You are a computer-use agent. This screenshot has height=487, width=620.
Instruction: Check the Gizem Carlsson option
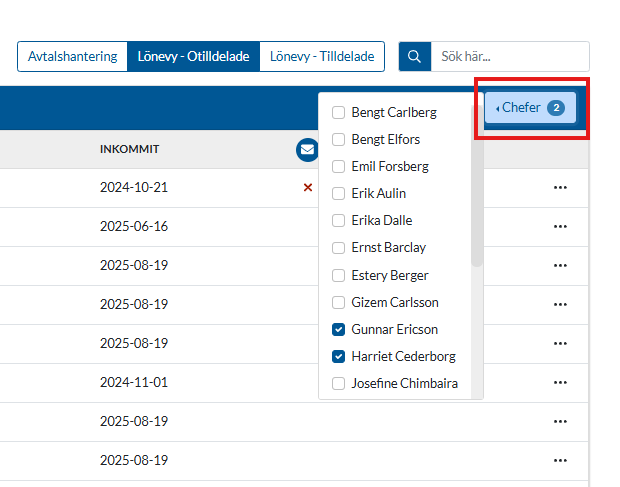[x=338, y=302]
